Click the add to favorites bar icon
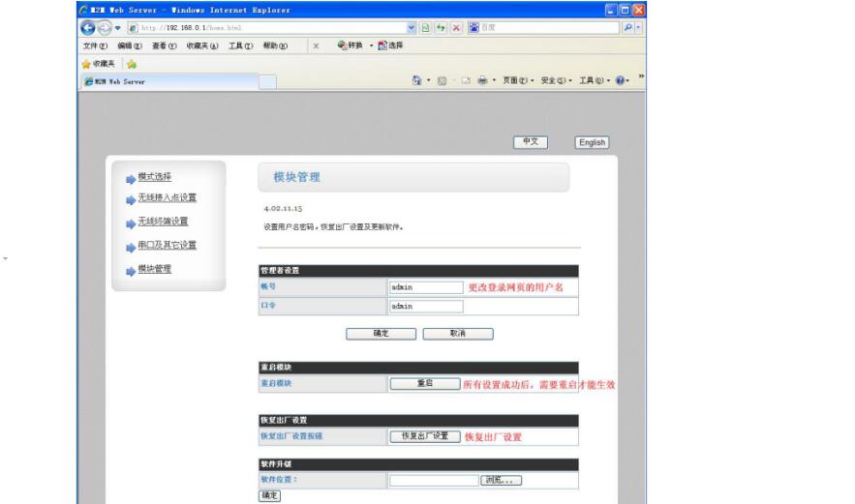This screenshot has width=855, height=504. point(132,63)
